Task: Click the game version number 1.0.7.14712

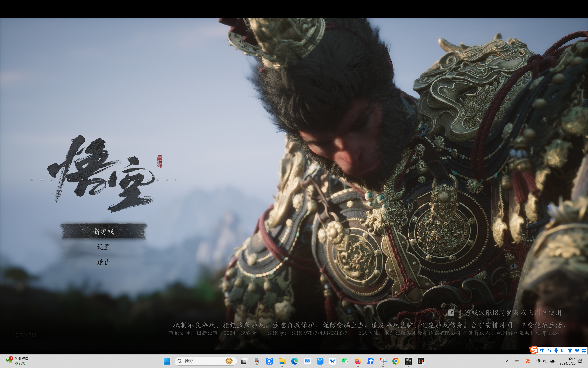Action: tap(24, 335)
